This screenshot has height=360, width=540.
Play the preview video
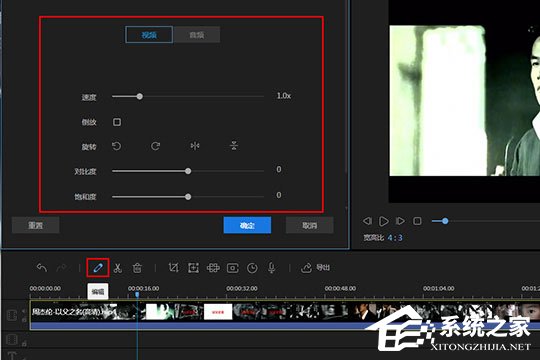point(383,221)
